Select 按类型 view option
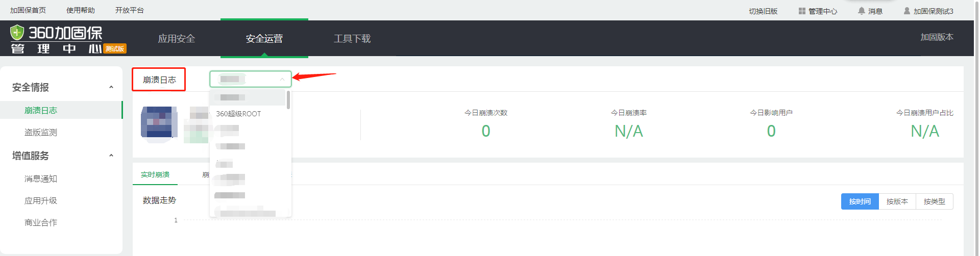 [934, 201]
